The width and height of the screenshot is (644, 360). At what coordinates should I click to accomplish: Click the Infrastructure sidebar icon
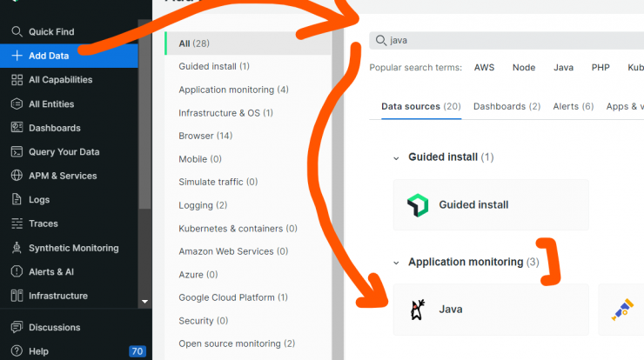(x=17, y=296)
